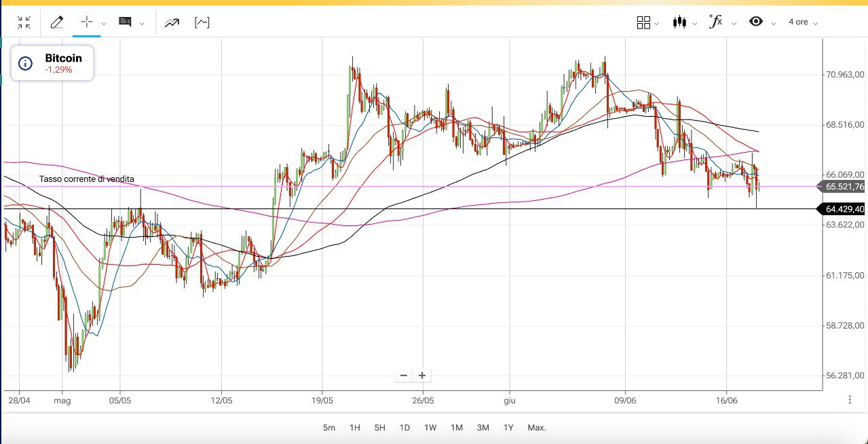The image size is (868, 444).
Task: Click the comment annotation tool icon
Action: 125,22
